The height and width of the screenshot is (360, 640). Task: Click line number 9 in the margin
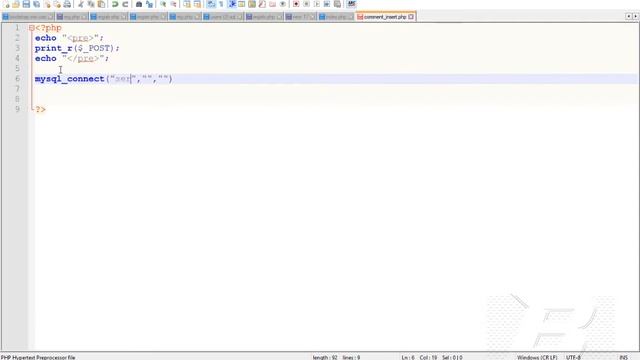(x=18, y=109)
